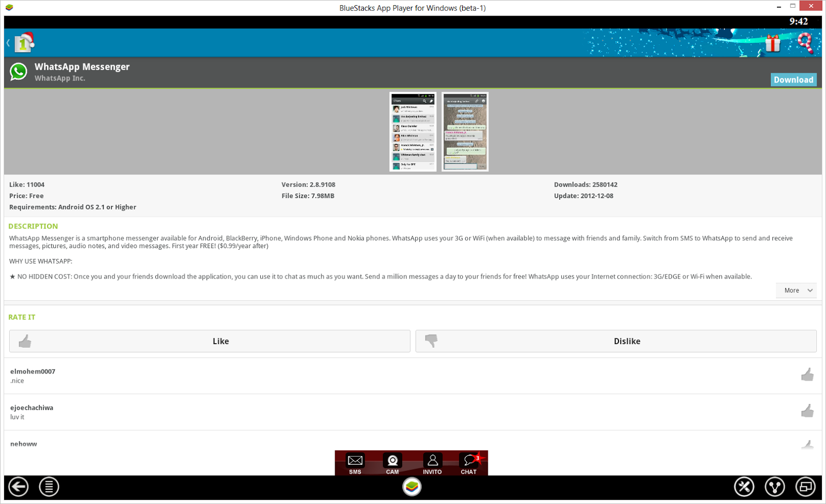Click the File Size: 7.98MB text

[x=308, y=196]
